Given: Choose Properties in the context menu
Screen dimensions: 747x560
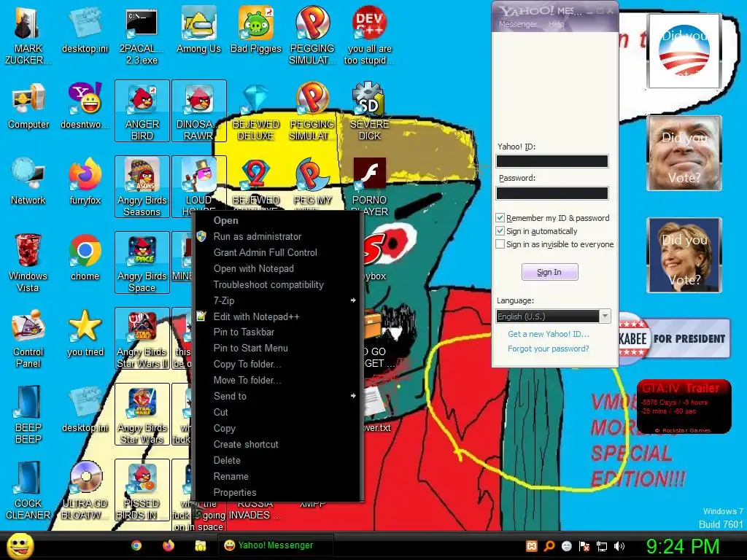Looking at the screenshot, I should 278,492.
